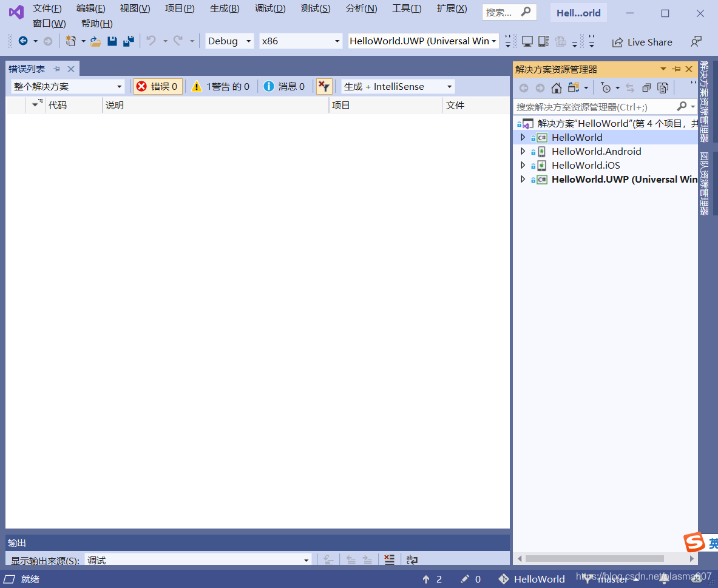Screen dimensions: 718x588
Task: Toggle the Warnings 0 filter
Action: [221, 87]
